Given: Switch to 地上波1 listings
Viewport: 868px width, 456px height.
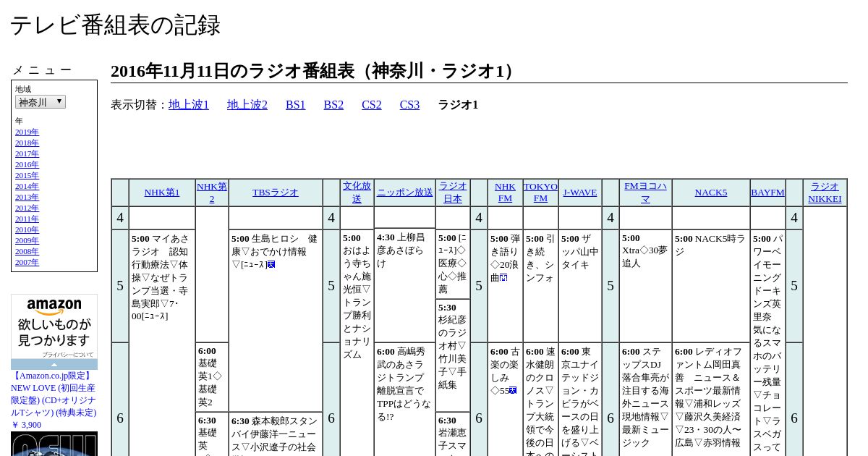Looking at the screenshot, I should pyautogui.click(x=189, y=105).
